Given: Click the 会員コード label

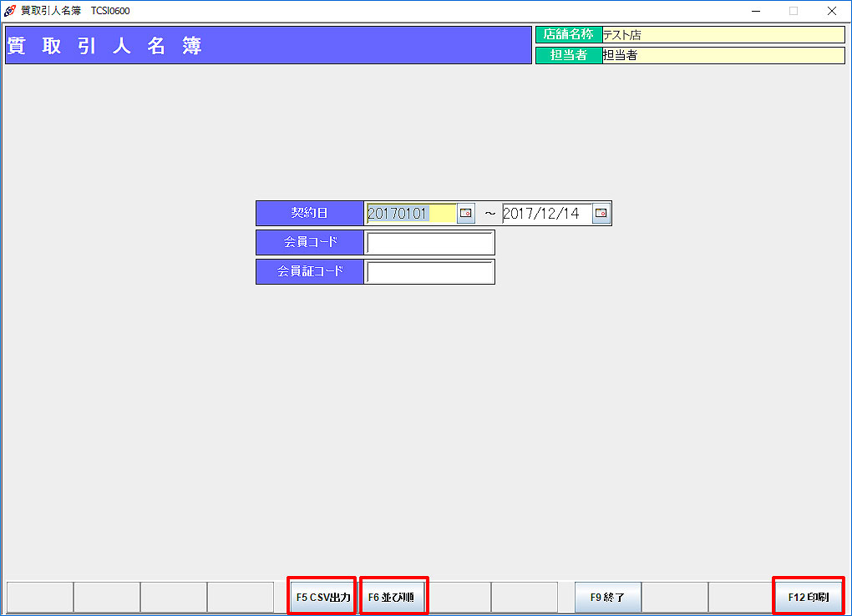Looking at the screenshot, I should coord(310,242).
